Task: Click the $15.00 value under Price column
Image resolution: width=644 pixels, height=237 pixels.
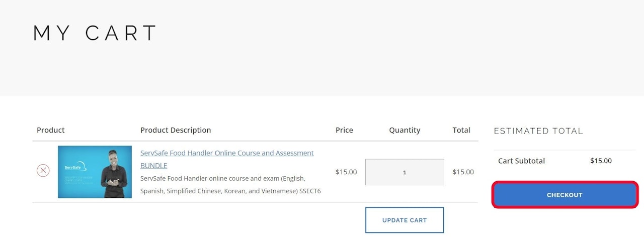Action: (346, 172)
